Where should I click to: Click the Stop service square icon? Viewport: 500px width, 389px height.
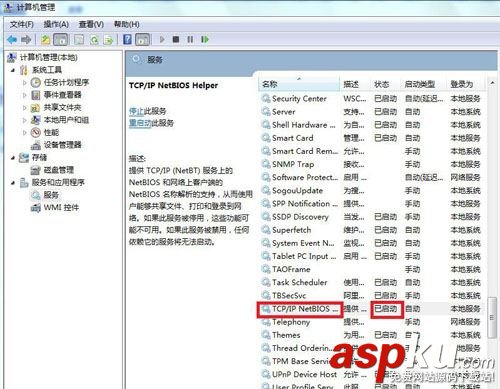click(x=176, y=40)
